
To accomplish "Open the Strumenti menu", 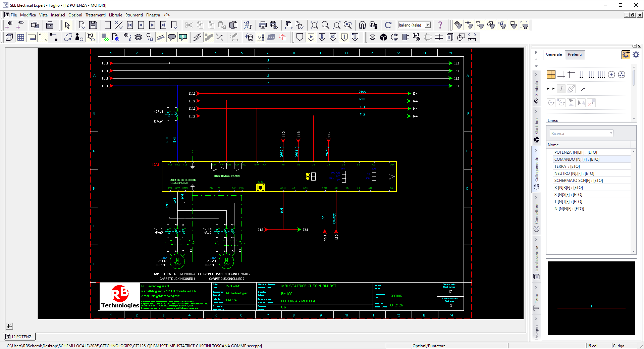I will point(134,15).
